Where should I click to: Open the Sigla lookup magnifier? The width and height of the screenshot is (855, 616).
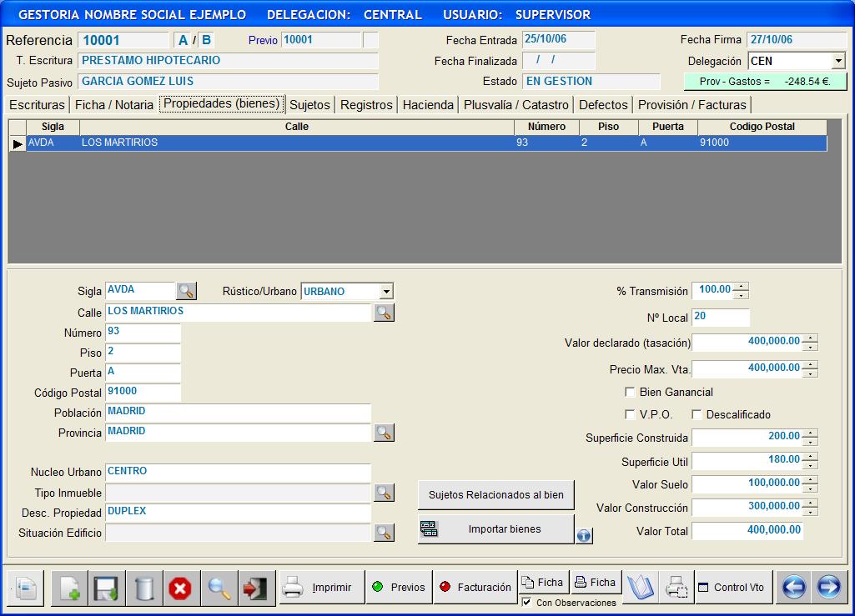pyautogui.click(x=187, y=291)
